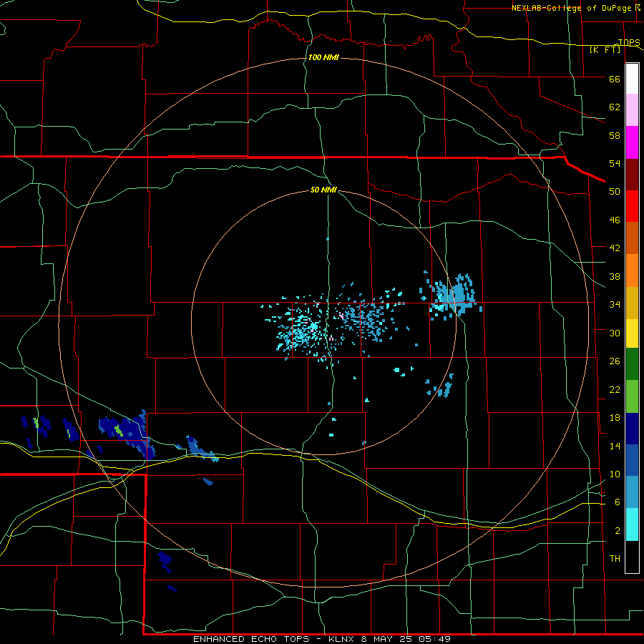Click the legend value 42

(x=615, y=248)
